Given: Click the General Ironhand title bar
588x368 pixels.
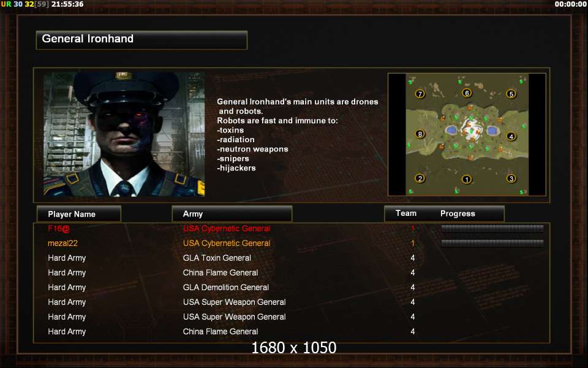Looking at the screenshot, I should click(x=141, y=40).
